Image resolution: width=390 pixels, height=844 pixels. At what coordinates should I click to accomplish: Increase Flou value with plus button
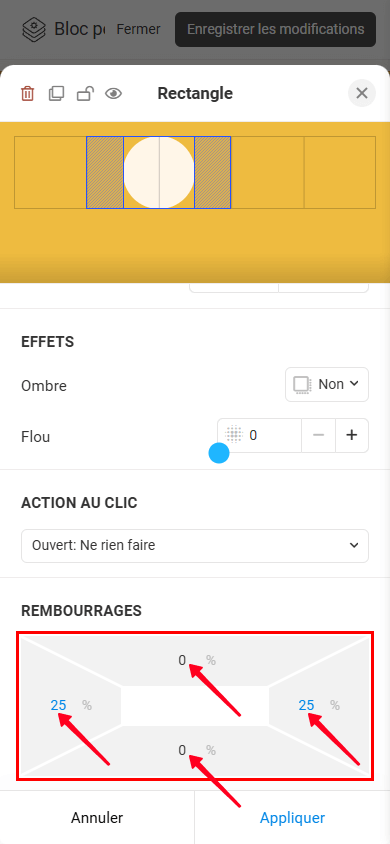coord(352,435)
